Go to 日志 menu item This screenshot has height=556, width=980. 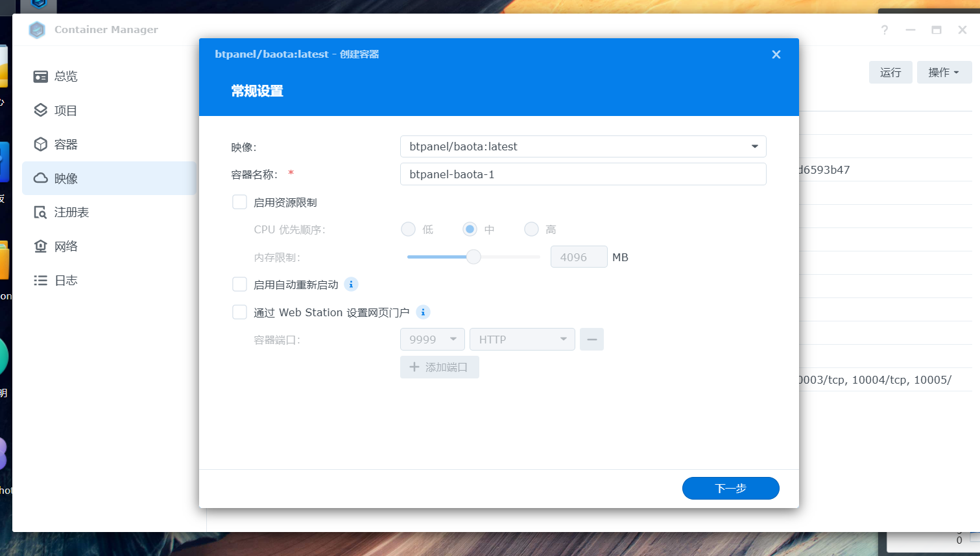(109, 281)
